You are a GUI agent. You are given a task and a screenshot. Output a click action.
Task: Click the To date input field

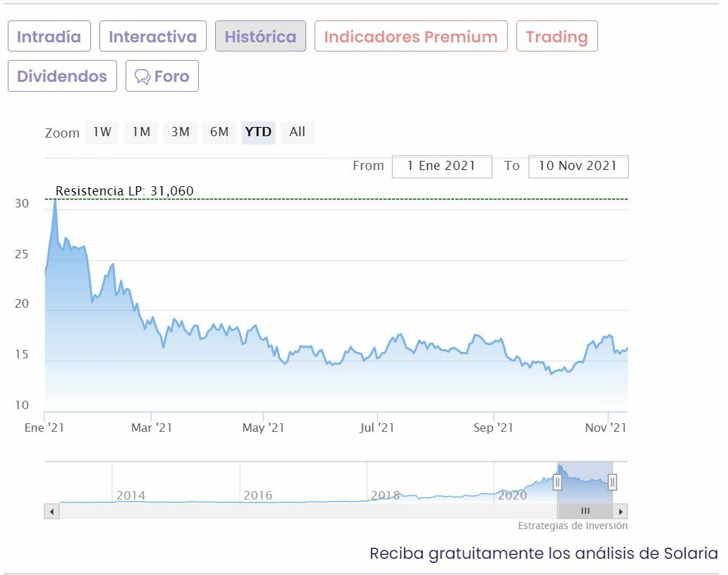pyautogui.click(x=578, y=167)
